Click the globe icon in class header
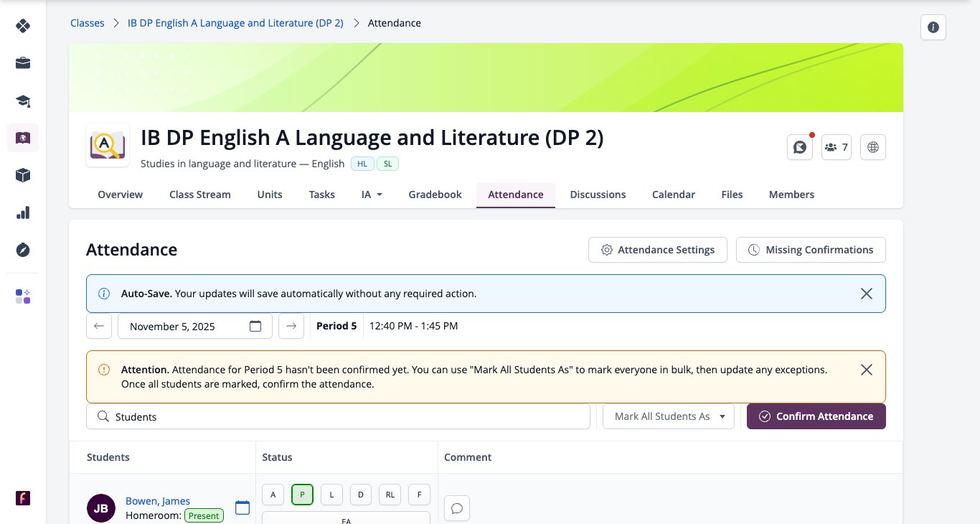This screenshot has width=980, height=524. tap(873, 147)
